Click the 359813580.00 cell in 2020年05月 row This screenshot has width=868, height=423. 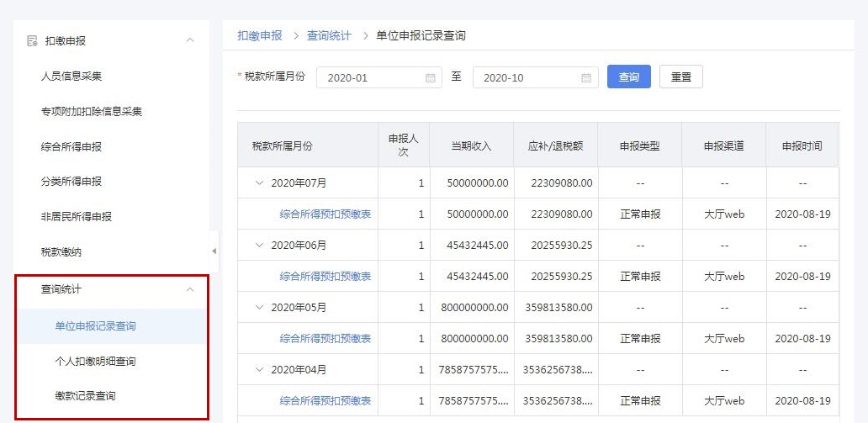[555, 307]
